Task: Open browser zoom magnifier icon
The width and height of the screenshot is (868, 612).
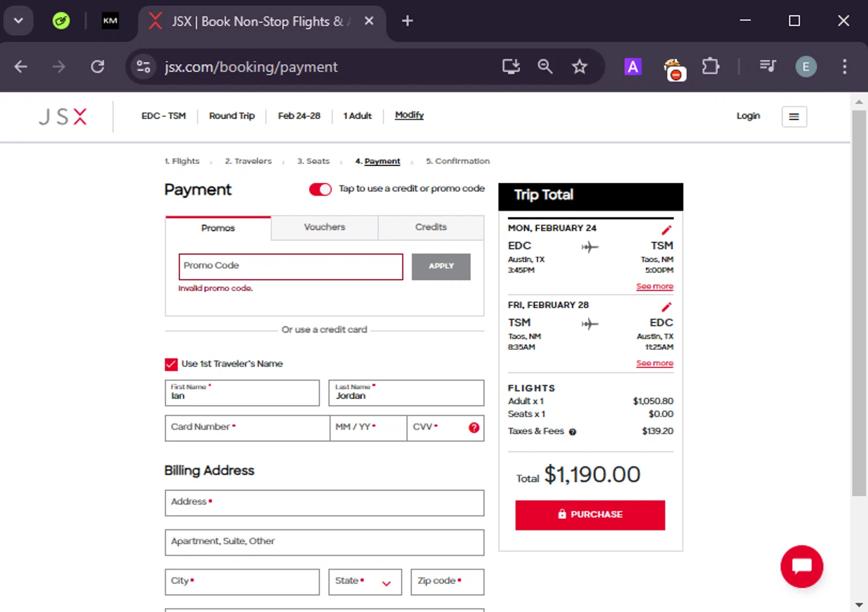Action: [x=545, y=67]
